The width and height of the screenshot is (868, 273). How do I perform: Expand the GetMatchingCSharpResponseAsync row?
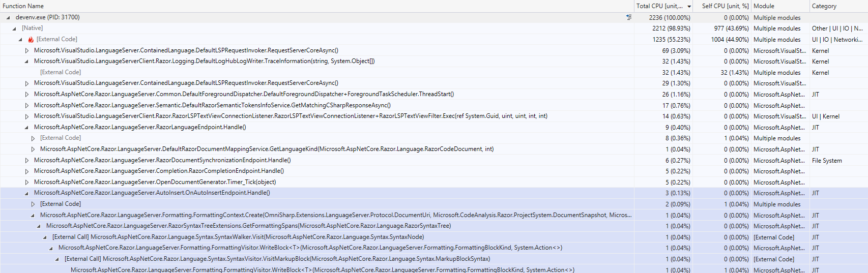click(x=26, y=105)
